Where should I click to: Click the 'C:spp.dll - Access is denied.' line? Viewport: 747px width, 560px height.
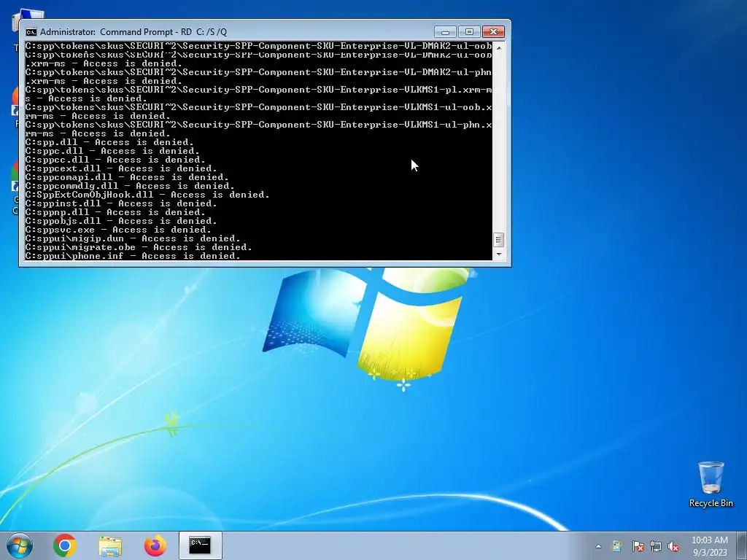point(109,142)
